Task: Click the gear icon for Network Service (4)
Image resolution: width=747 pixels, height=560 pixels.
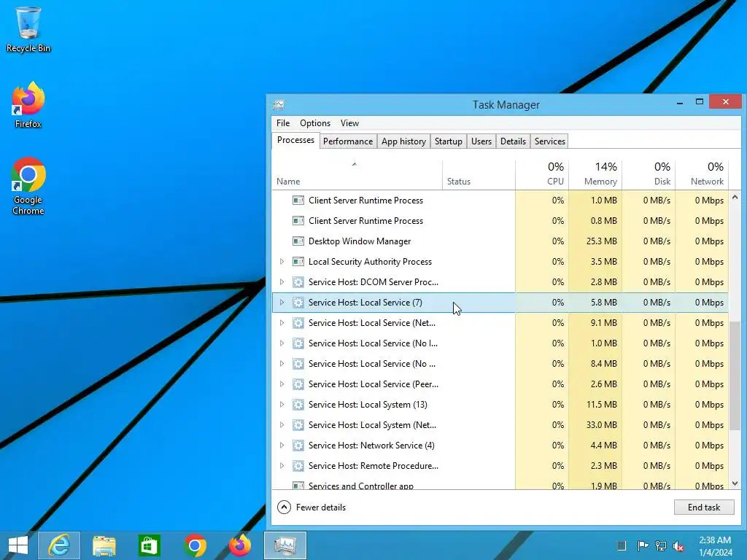Action: click(x=298, y=446)
